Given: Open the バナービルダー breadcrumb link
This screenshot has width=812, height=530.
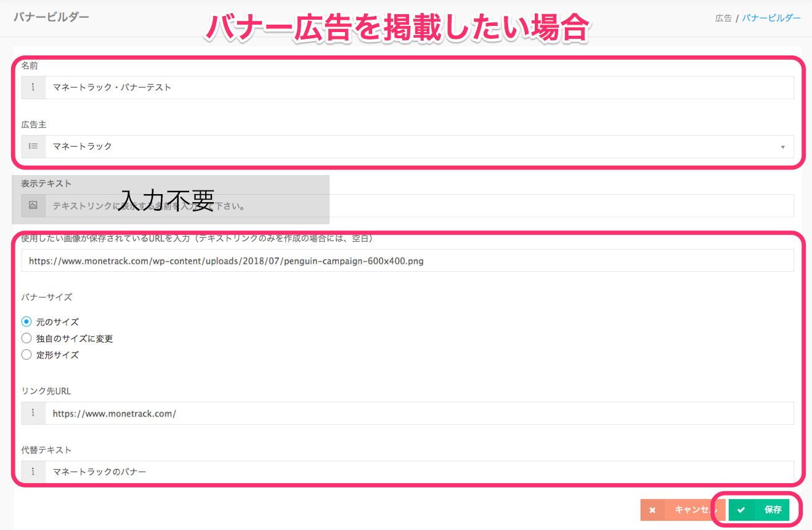Looking at the screenshot, I should pos(771,18).
